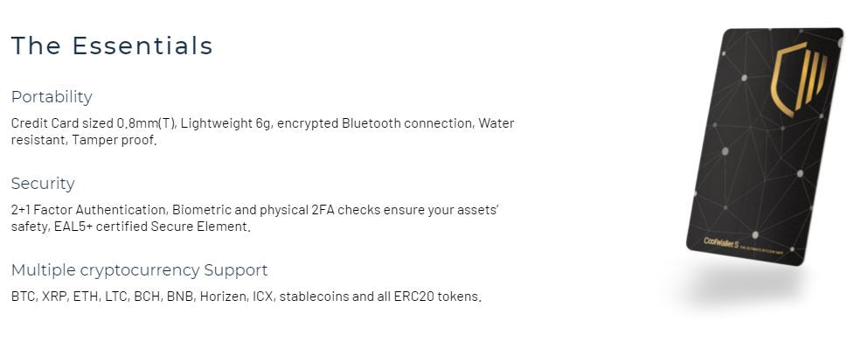Image resolution: width=868 pixels, height=363 pixels.
Task: Click "The Essentials" main heading
Action: (x=112, y=45)
